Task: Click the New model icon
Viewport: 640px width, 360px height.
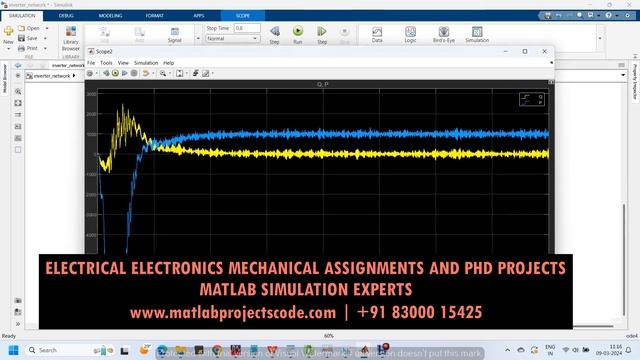Action: coord(8,31)
